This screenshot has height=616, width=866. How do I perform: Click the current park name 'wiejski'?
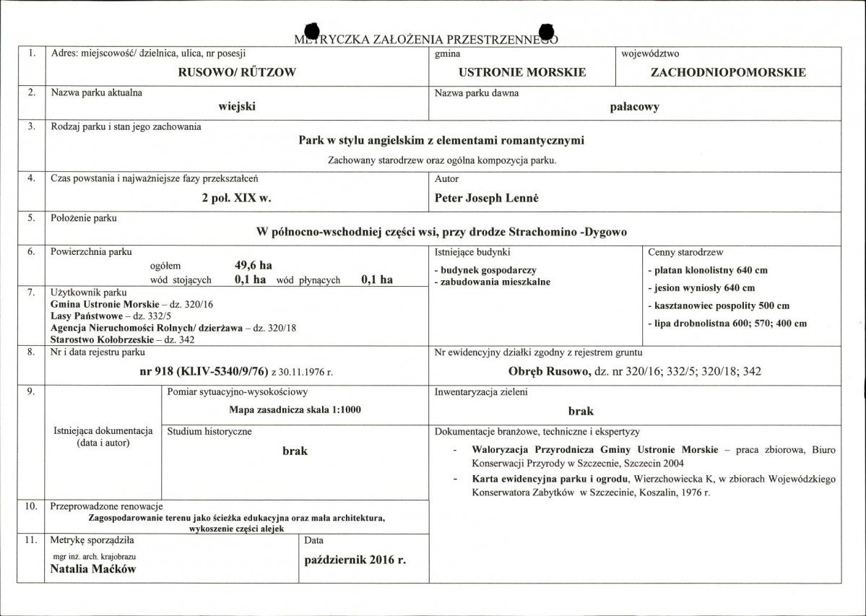[x=237, y=107]
